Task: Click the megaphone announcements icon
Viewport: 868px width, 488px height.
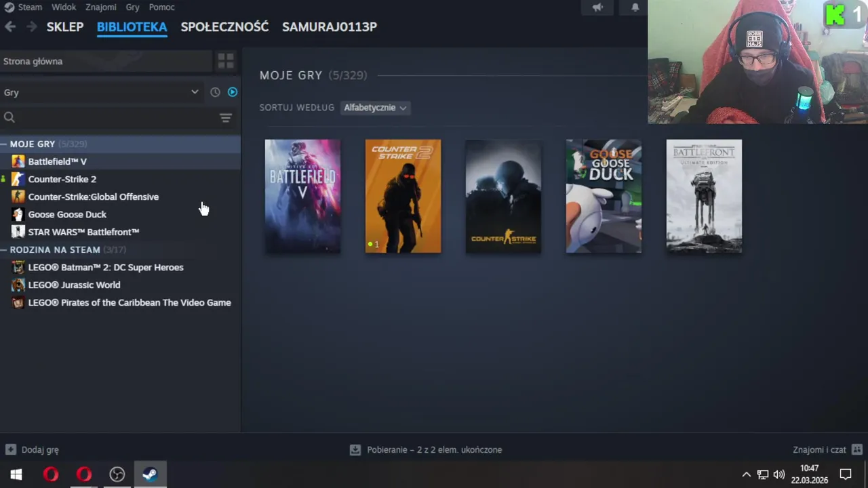Action: coord(597,7)
